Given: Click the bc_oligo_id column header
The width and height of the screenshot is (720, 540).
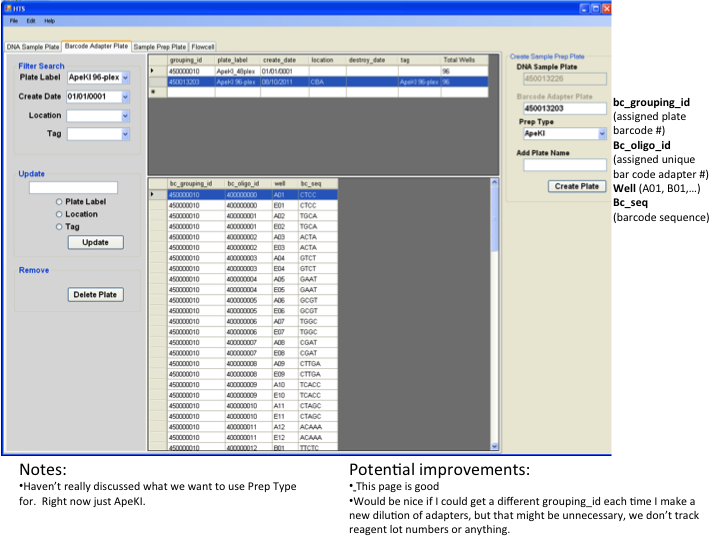Looking at the screenshot, I should tap(248, 184).
